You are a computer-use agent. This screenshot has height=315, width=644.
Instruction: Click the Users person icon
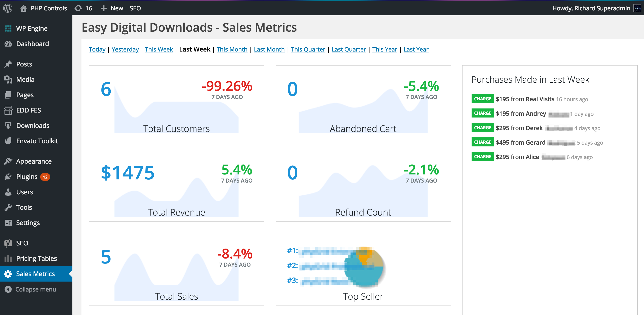(8, 192)
